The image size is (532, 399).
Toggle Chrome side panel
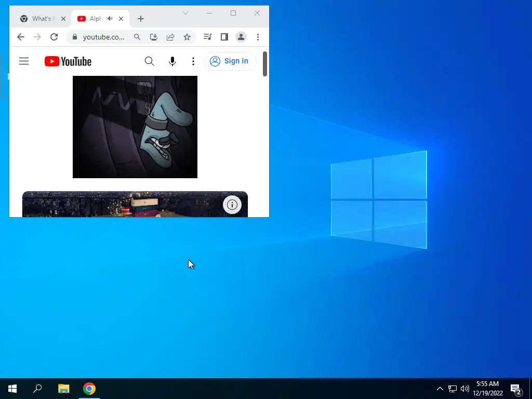[224, 37]
